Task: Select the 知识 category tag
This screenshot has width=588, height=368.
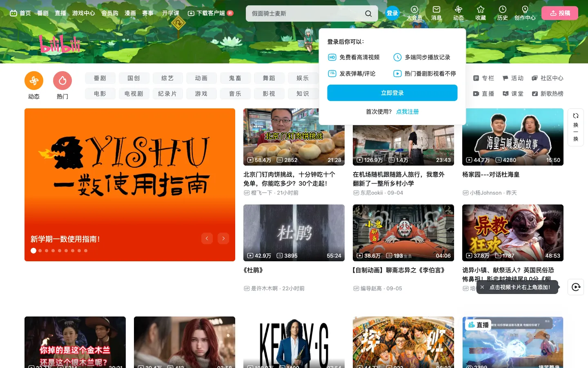Action: click(303, 94)
